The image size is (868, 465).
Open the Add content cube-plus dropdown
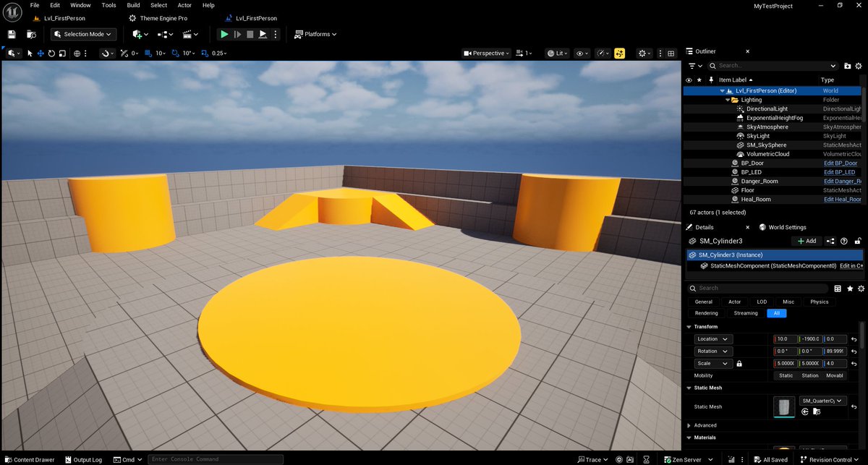pyautogui.click(x=140, y=34)
